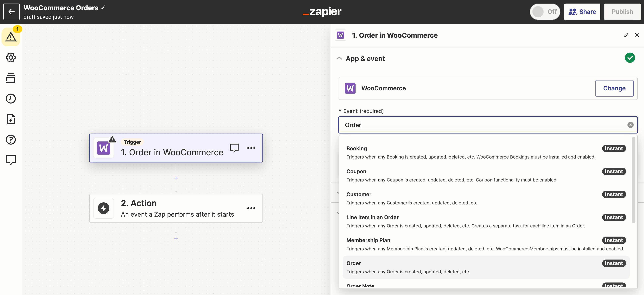
Task: Clear the Event search text
Action: pyautogui.click(x=631, y=125)
